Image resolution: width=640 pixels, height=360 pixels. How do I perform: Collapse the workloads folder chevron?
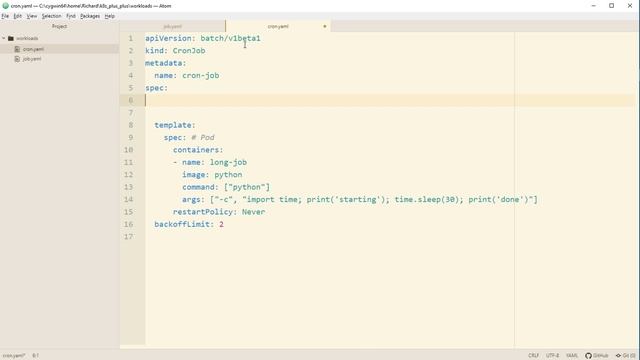pyautogui.click(x=4, y=38)
